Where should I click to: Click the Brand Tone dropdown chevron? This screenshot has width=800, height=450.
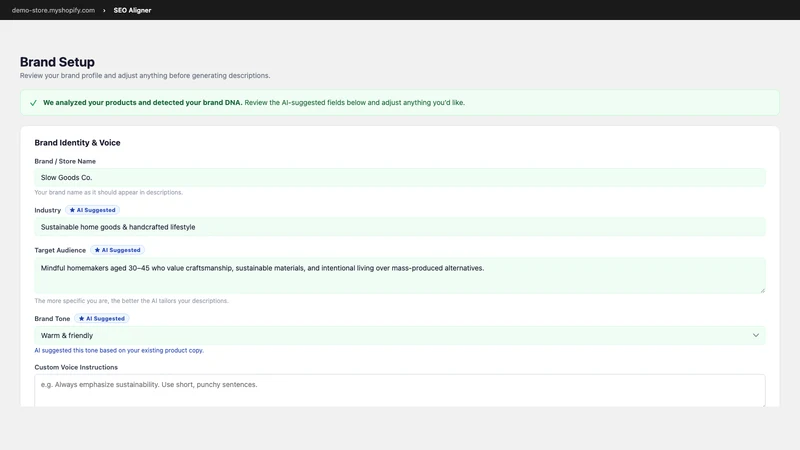click(x=756, y=335)
